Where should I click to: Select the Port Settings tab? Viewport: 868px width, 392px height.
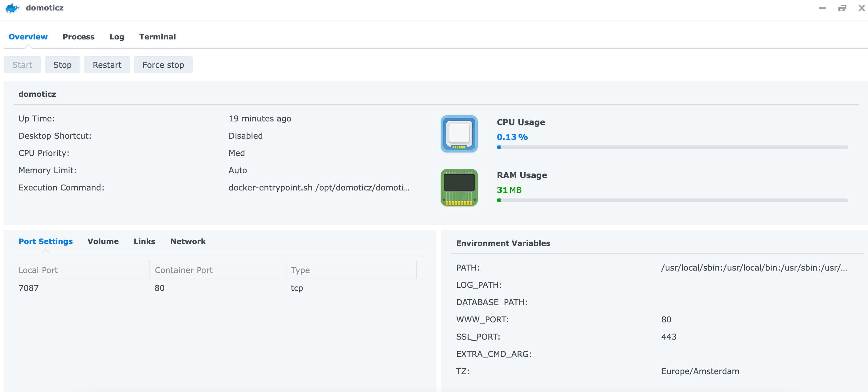(x=46, y=241)
